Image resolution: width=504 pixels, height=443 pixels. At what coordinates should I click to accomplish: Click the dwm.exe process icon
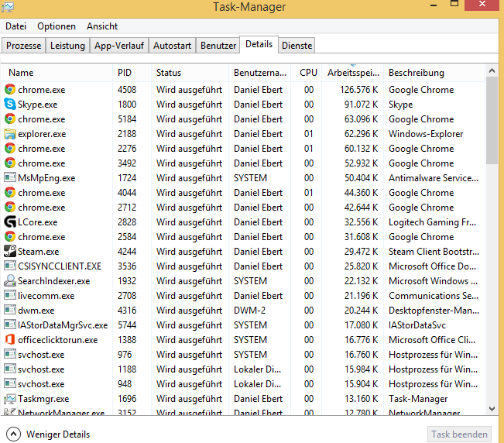click(x=10, y=311)
